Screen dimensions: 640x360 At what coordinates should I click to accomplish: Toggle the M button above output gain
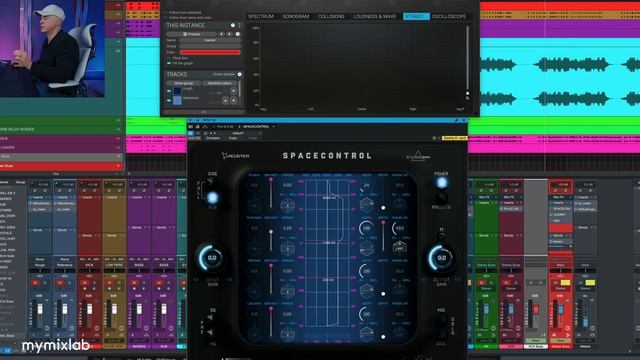[441, 236]
